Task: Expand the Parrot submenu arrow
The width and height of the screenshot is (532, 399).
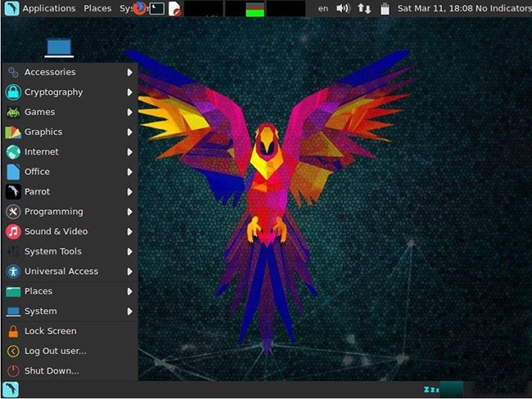Action: (129, 192)
